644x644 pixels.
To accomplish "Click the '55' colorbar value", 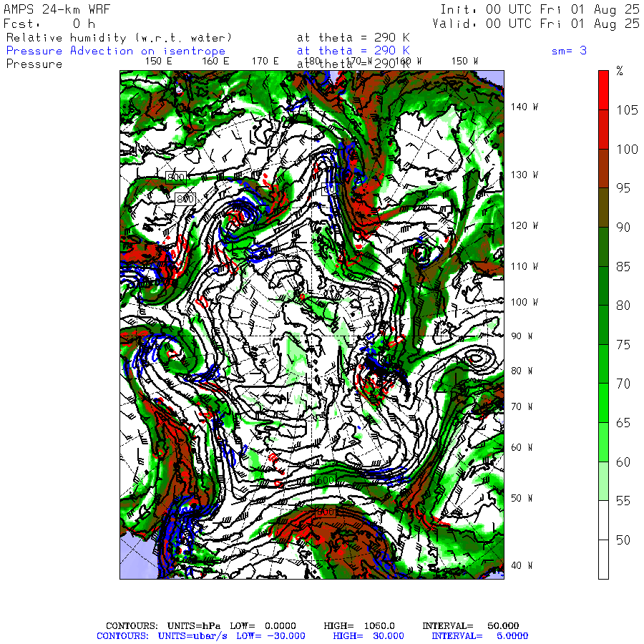I will coord(623,501).
